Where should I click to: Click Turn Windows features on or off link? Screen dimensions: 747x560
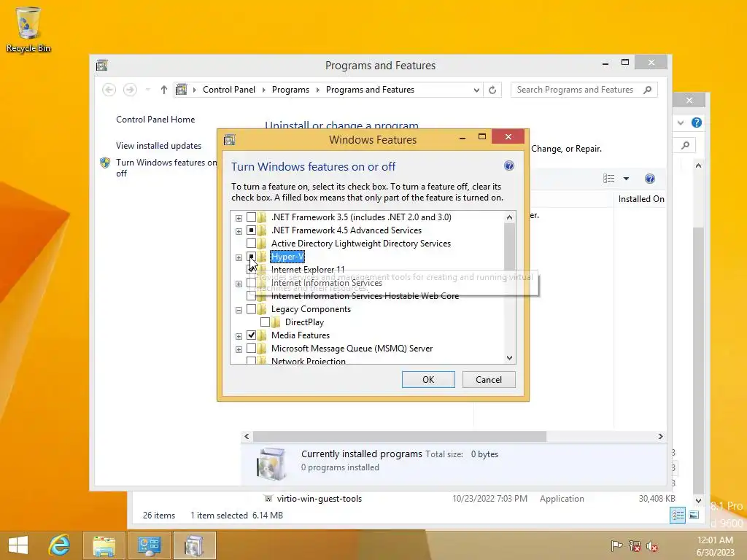pos(166,168)
